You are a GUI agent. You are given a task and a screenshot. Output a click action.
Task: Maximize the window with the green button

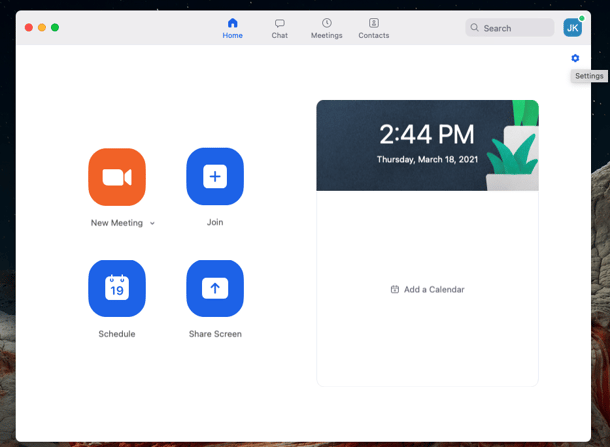coord(55,28)
